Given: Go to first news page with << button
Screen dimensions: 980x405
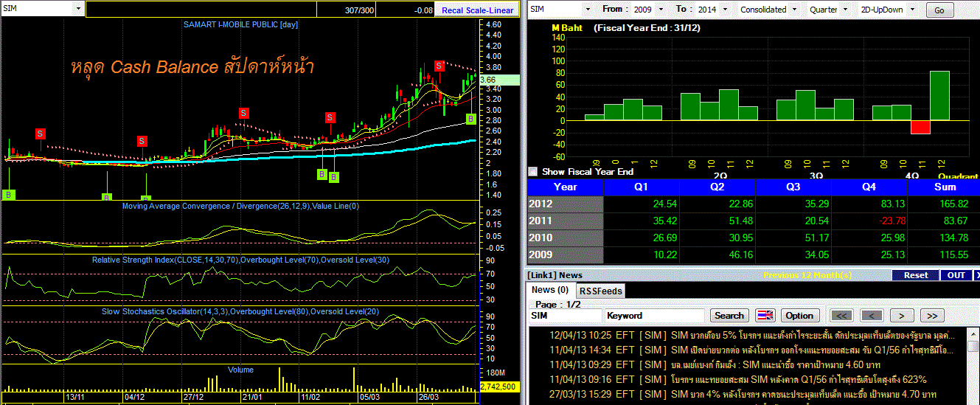Looking at the screenshot, I should click(x=841, y=316).
